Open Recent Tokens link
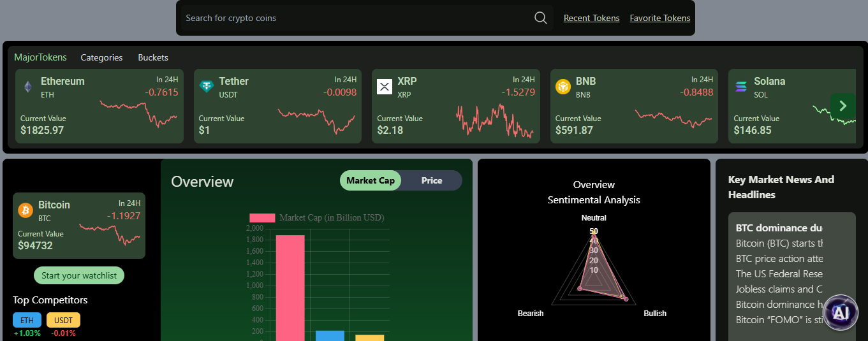 591,18
